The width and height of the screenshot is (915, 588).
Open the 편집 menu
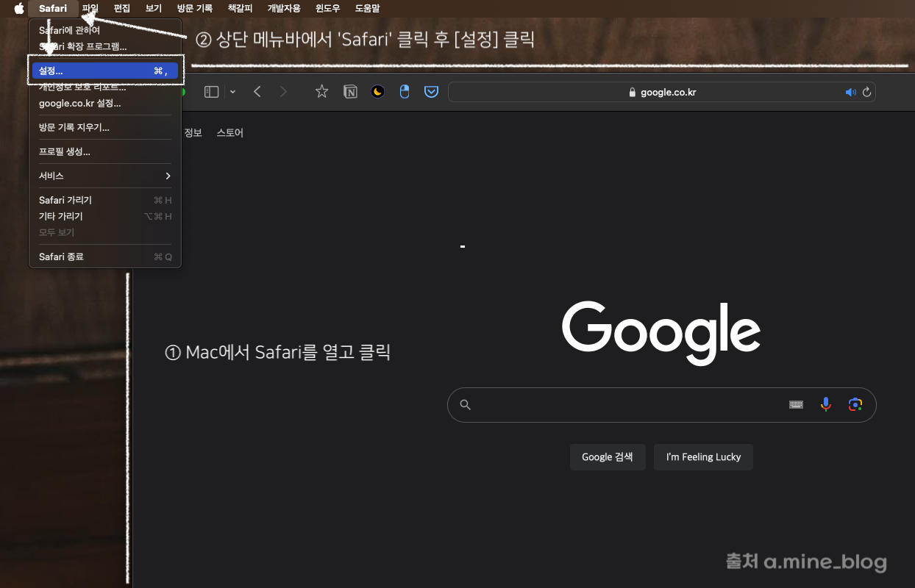[x=122, y=9]
